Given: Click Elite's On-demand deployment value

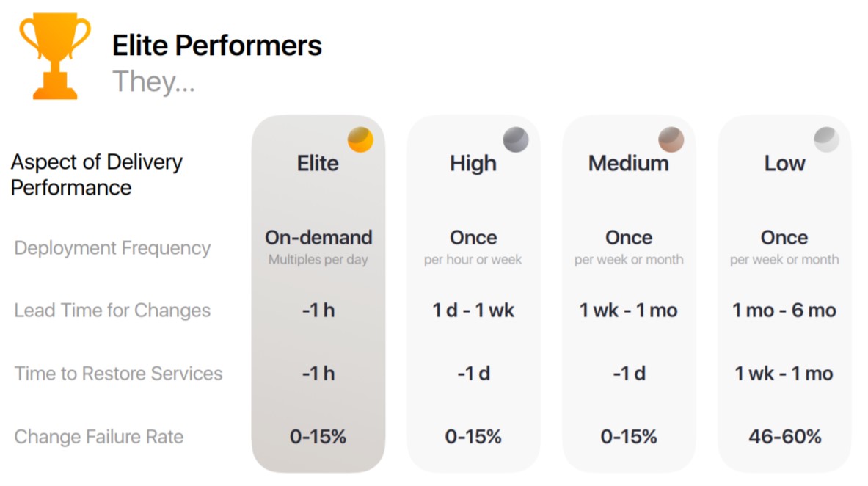Looking at the screenshot, I should (x=318, y=238).
